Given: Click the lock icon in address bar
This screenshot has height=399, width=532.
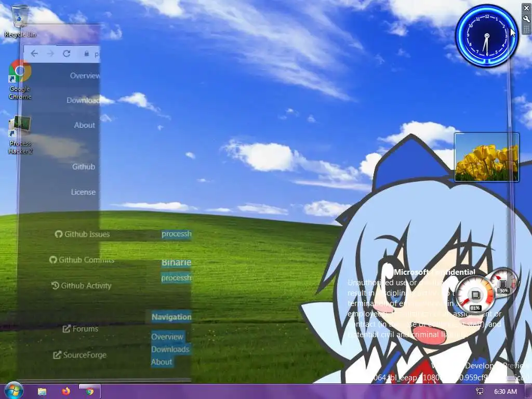Looking at the screenshot, I should click(86, 54).
